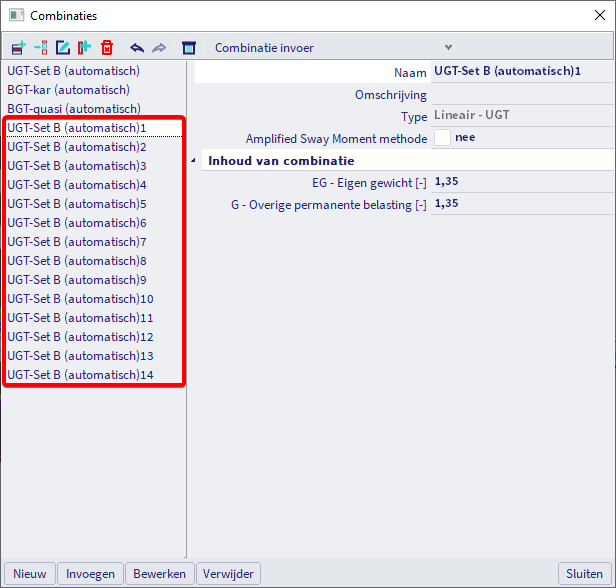Toggle the Amplified Sway Moment methode checkbox

[x=442, y=138]
